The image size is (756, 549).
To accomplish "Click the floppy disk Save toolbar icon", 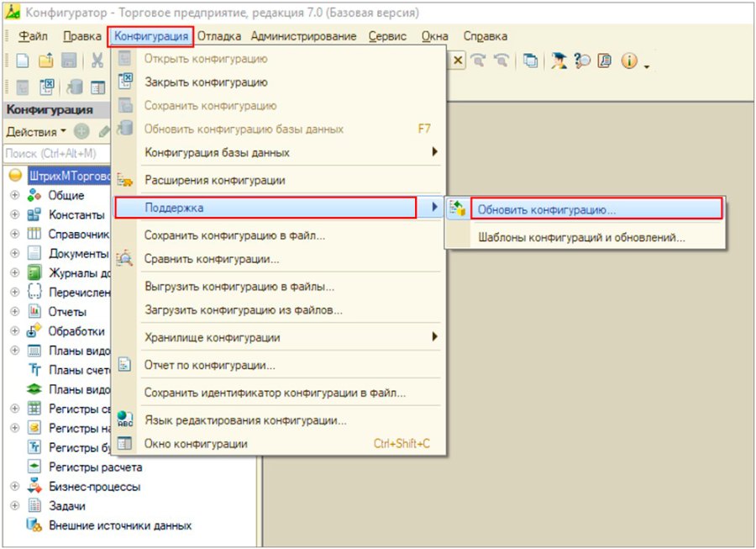I will coord(70,61).
